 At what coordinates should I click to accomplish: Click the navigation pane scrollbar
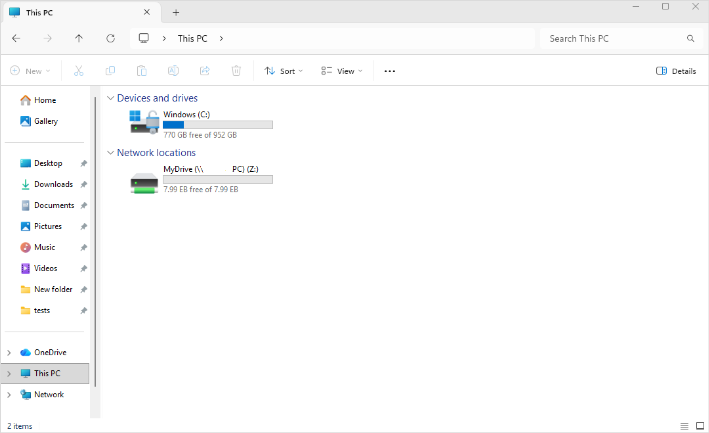coord(95,242)
